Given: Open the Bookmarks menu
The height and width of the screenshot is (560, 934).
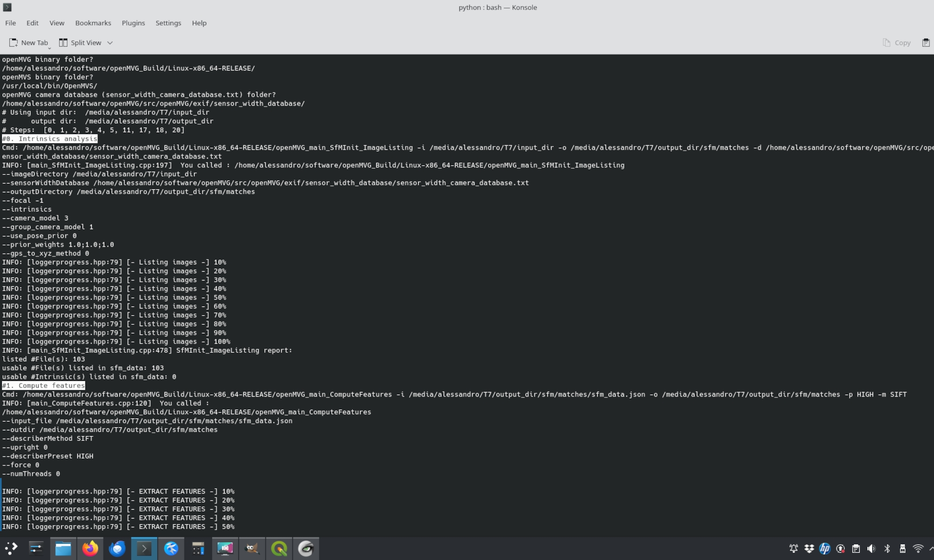Looking at the screenshot, I should pyautogui.click(x=93, y=23).
